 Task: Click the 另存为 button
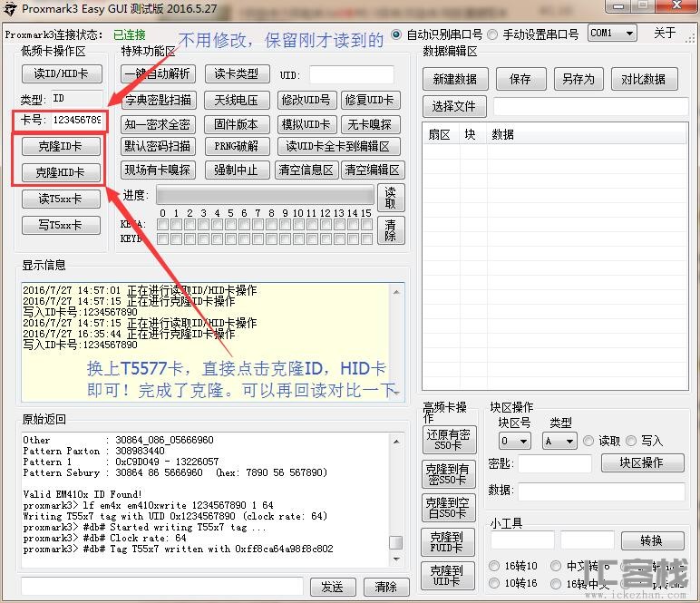(x=578, y=79)
